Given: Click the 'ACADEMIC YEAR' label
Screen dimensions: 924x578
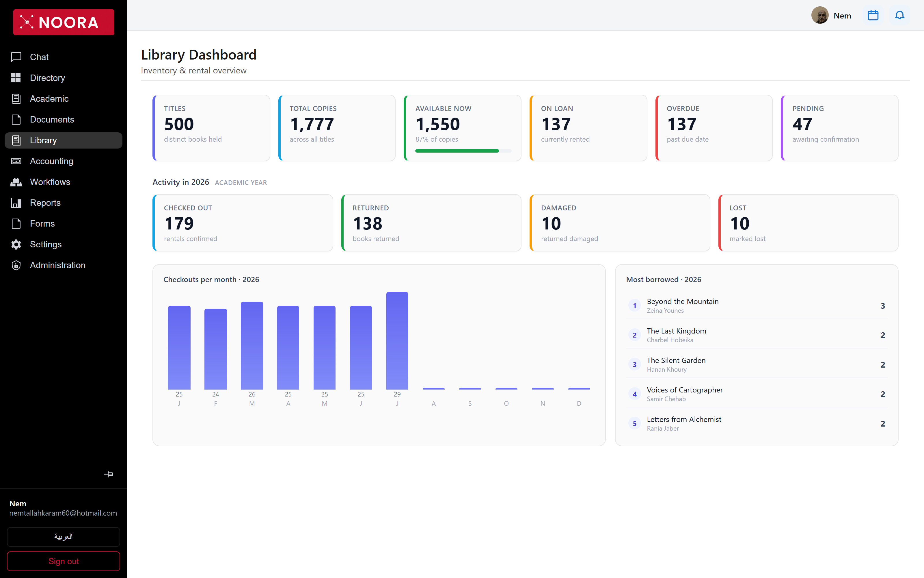Looking at the screenshot, I should point(241,183).
